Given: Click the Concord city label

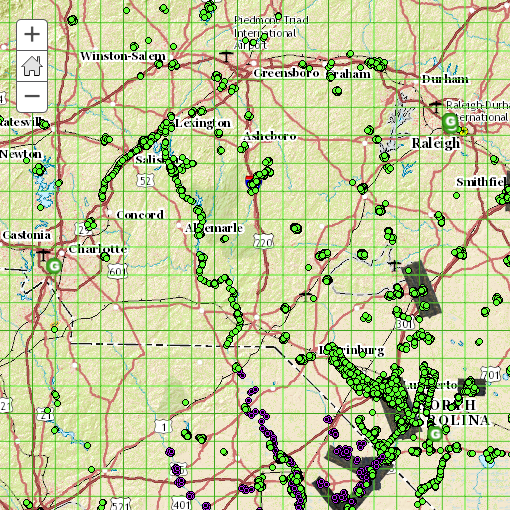Looking at the screenshot, I should [x=140, y=214].
